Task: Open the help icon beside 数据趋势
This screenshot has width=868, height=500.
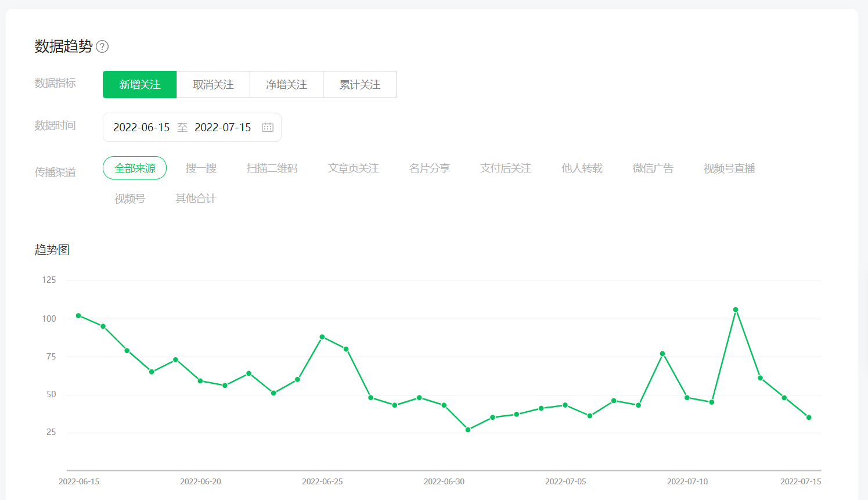Action: 102,46
